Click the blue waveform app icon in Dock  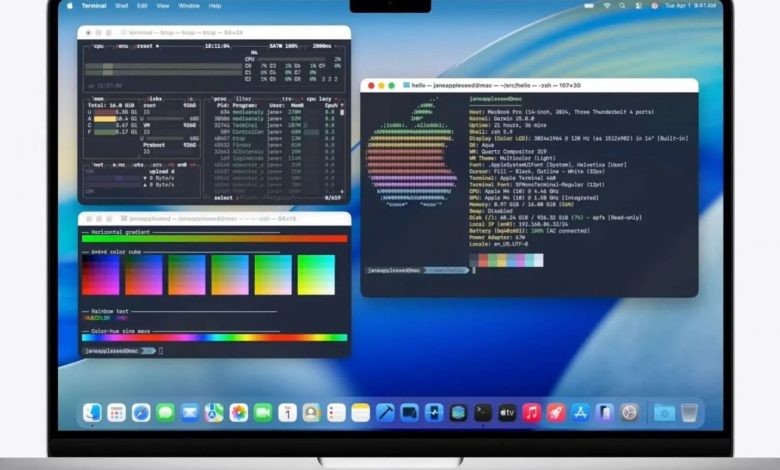coord(434,412)
